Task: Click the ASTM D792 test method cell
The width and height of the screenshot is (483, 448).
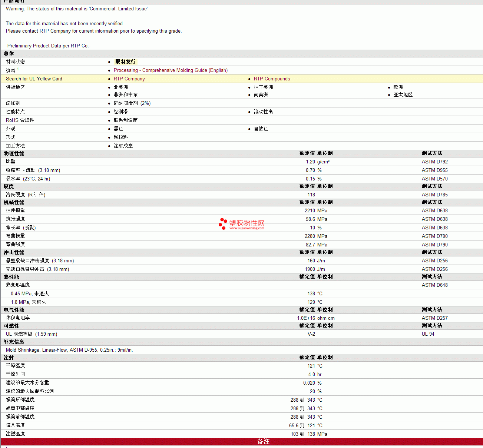Action: click(x=434, y=162)
